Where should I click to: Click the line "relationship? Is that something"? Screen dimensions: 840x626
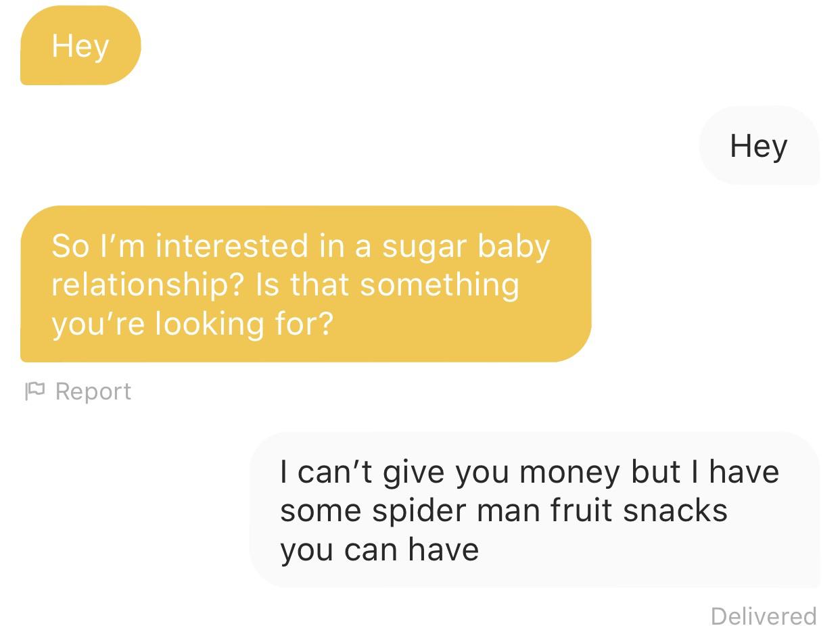(285, 285)
